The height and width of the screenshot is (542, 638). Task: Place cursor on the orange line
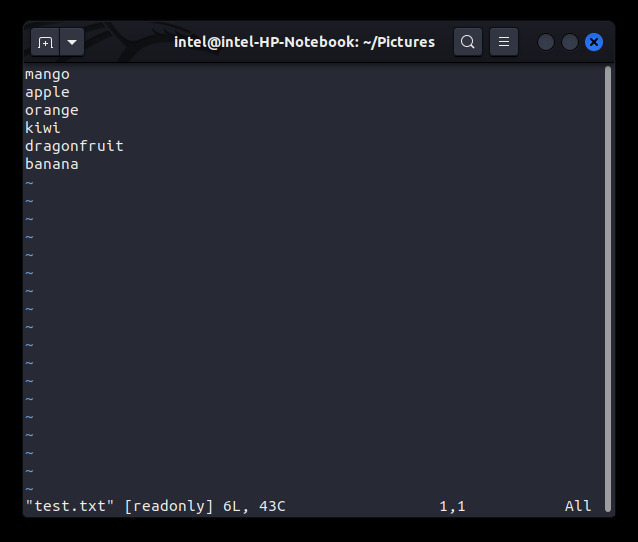tap(52, 111)
